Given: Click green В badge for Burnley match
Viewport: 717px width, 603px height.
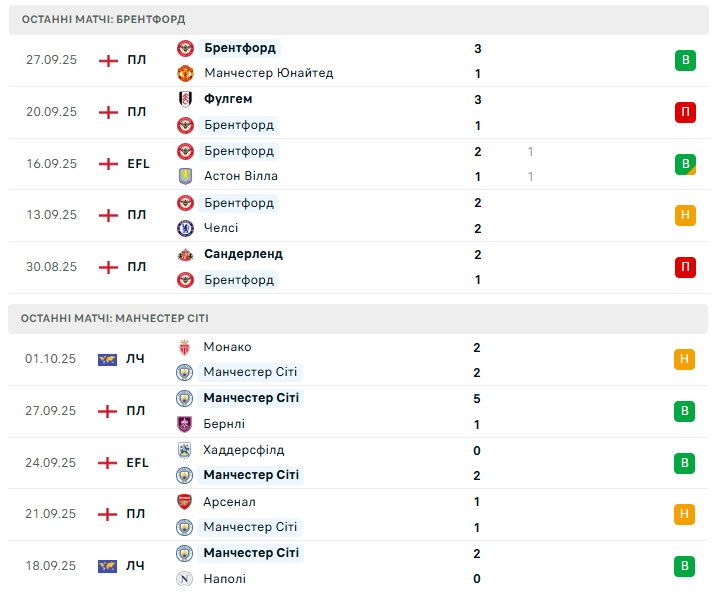Looking at the screenshot, I should point(685,411).
